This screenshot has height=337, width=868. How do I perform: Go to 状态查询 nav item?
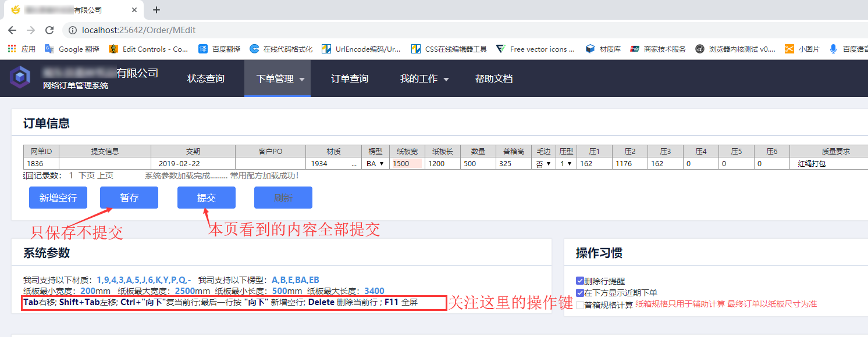point(205,79)
